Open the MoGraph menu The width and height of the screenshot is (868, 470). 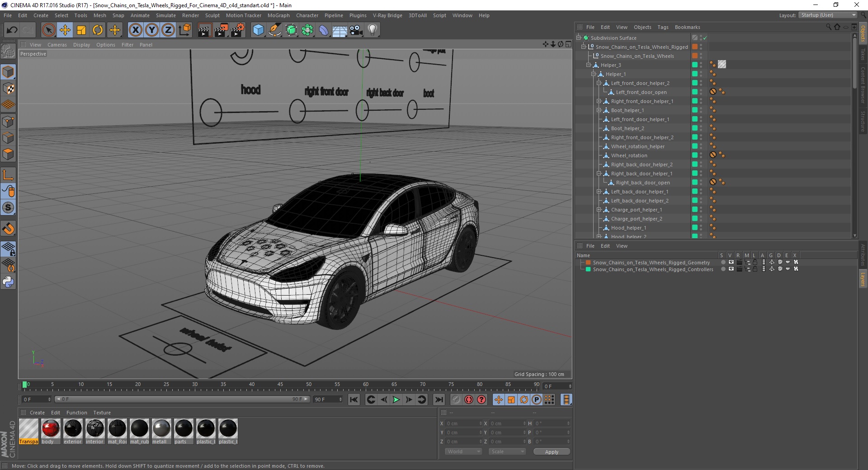[x=278, y=15]
